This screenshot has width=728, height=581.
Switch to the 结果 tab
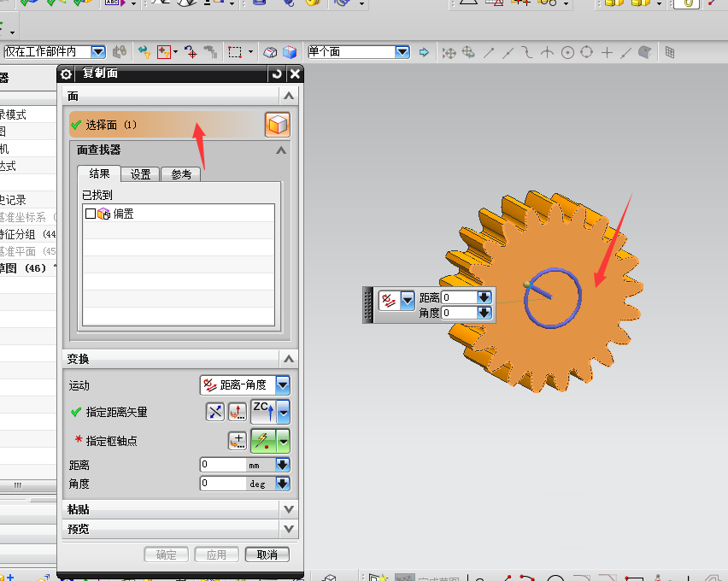pos(99,173)
